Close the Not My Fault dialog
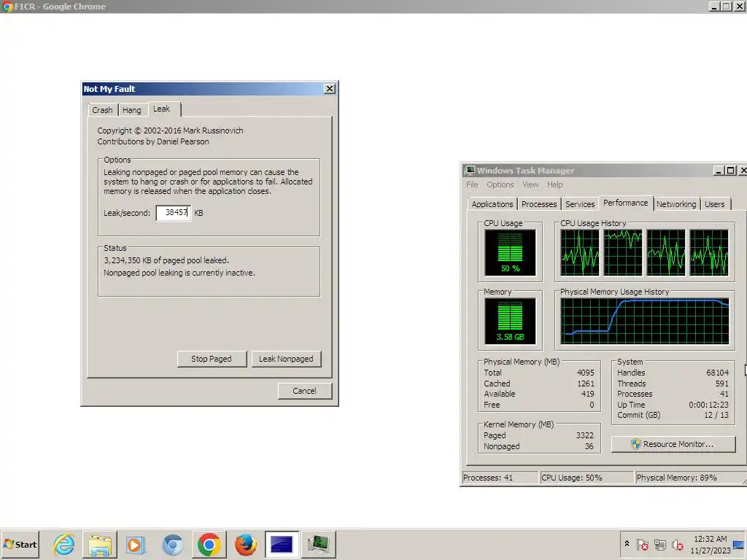Viewport: 747px width, 560px height. 330,88
